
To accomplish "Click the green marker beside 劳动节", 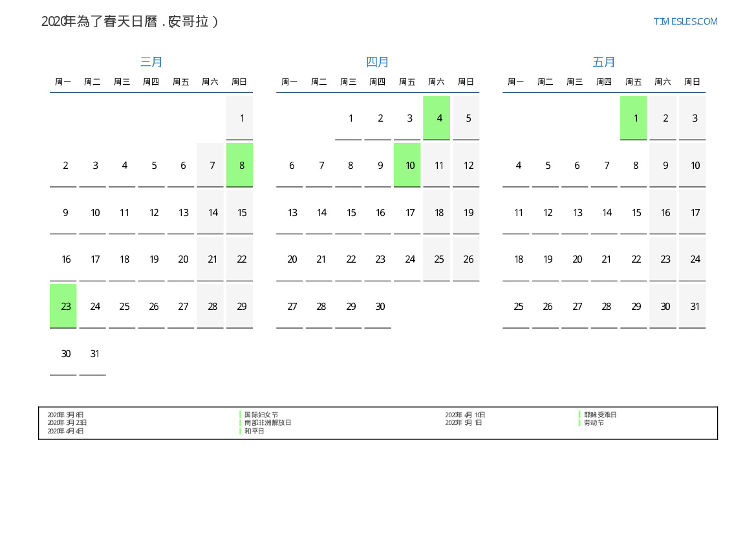I will [x=579, y=422].
